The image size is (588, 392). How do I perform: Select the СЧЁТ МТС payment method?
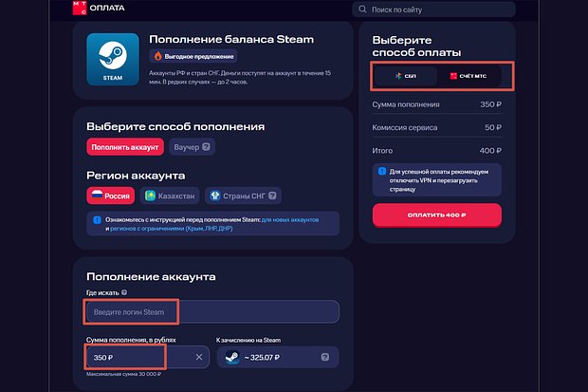[468, 76]
